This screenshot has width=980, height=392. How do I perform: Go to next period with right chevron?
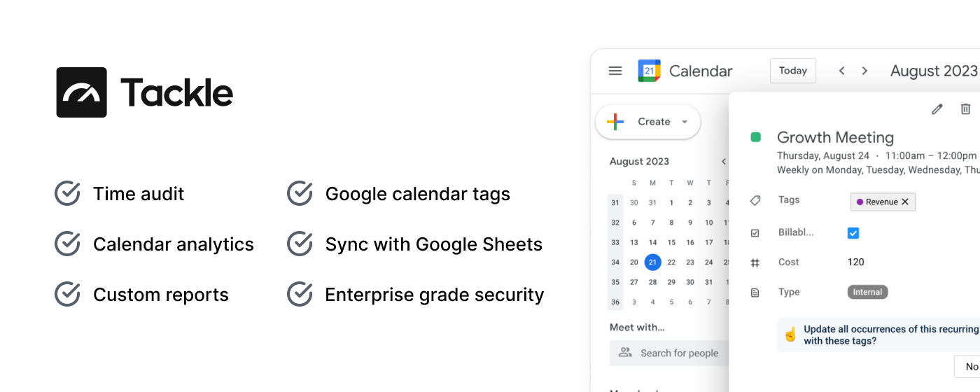click(x=864, y=71)
